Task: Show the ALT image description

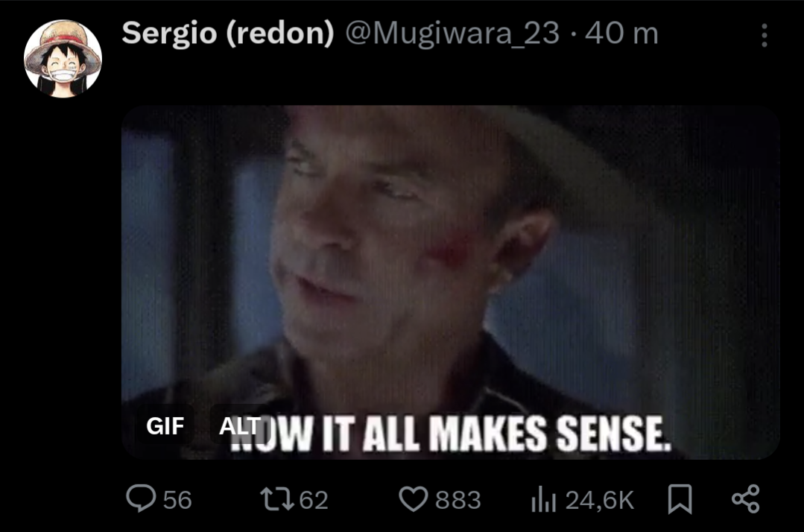Action: pyautogui.click(x=239, y=425)
